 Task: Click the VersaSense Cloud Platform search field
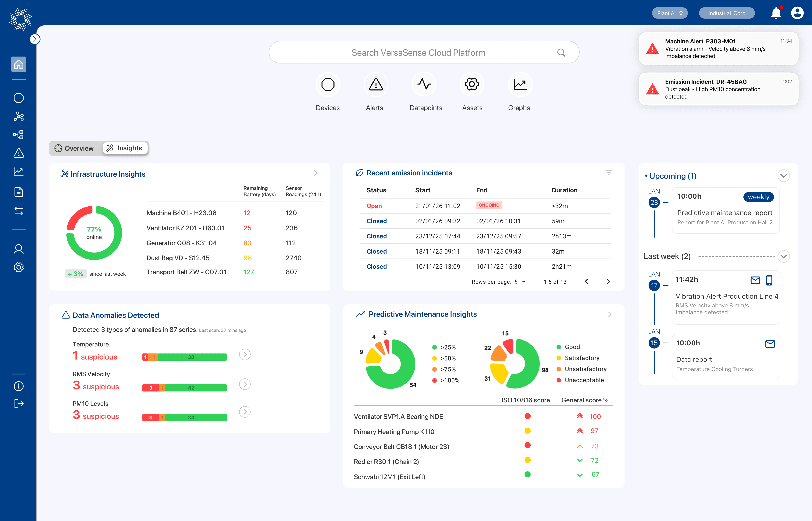tap(418, 53)
